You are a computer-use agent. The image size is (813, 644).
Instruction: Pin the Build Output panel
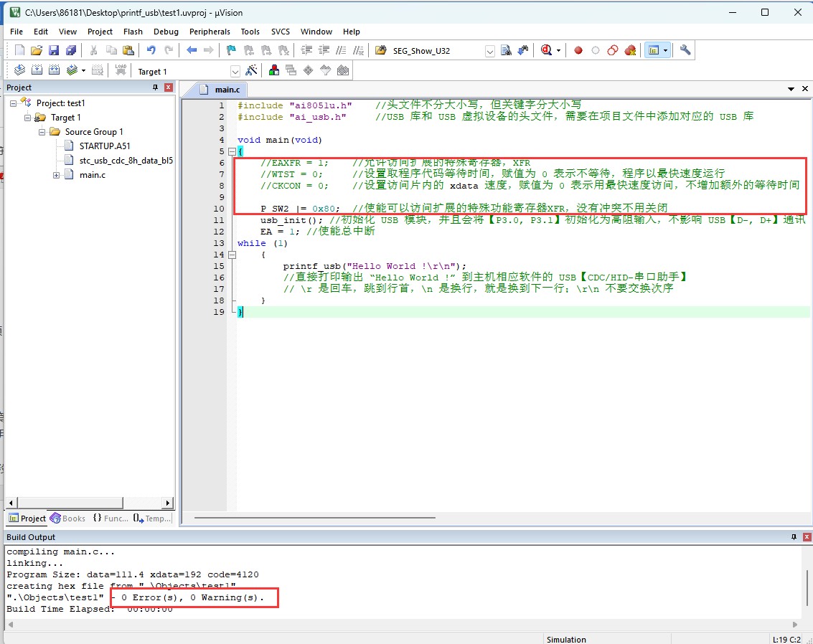point(794,537)
